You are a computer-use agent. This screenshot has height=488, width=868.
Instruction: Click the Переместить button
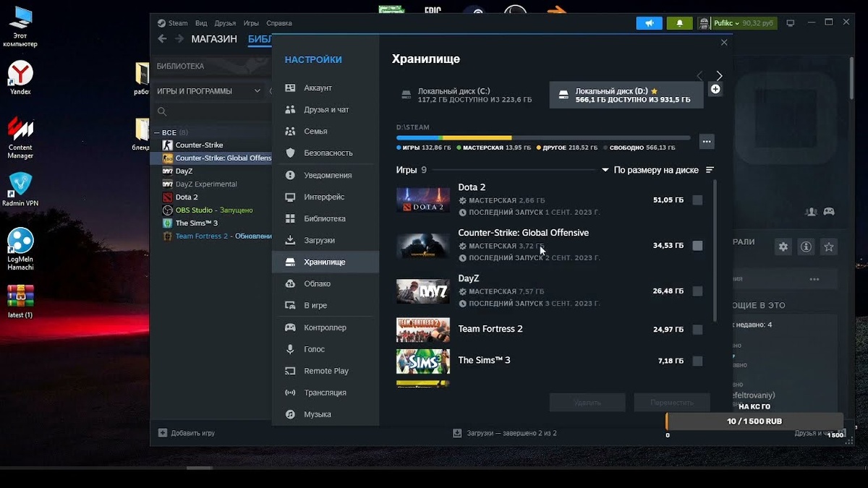click(672, 403)
